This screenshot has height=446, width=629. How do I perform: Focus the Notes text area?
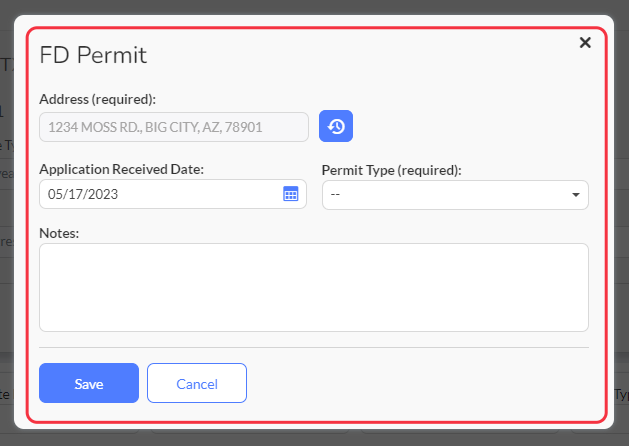click(x=314, y=287)
